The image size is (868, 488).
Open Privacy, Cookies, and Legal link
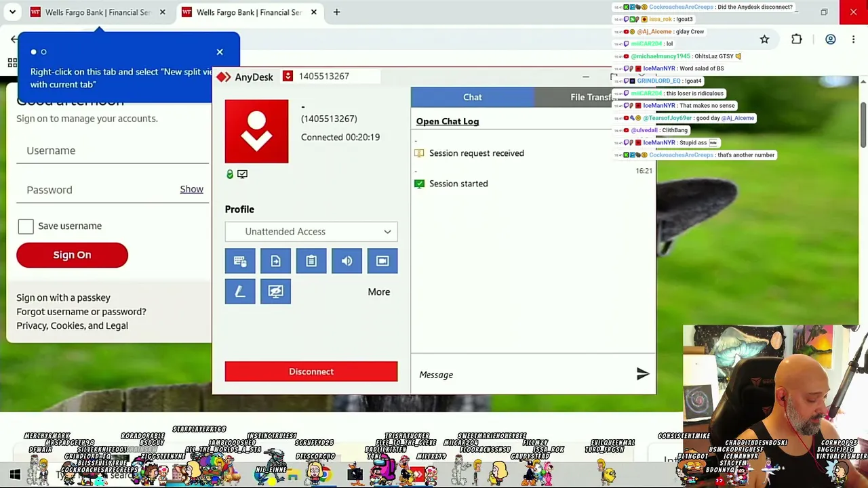(72, 326)
